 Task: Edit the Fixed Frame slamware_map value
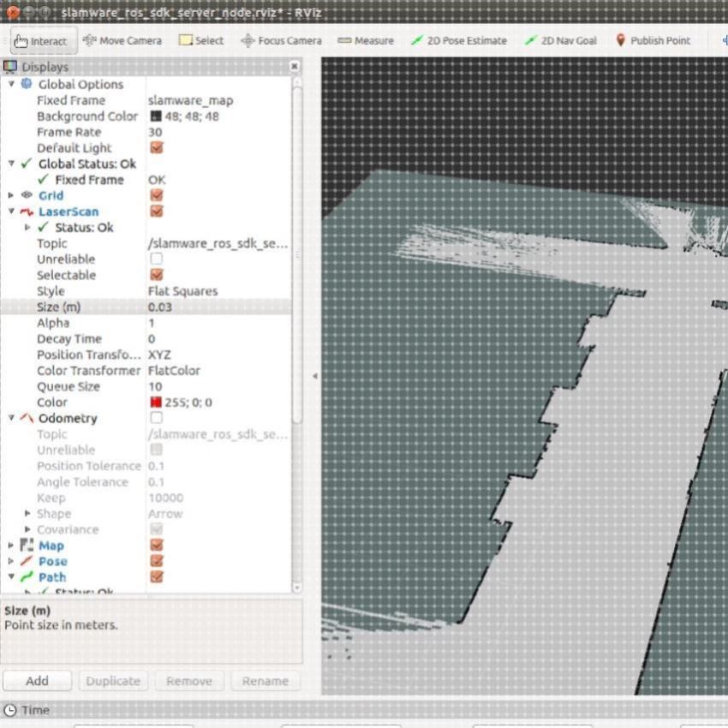(x=191, y=100)
